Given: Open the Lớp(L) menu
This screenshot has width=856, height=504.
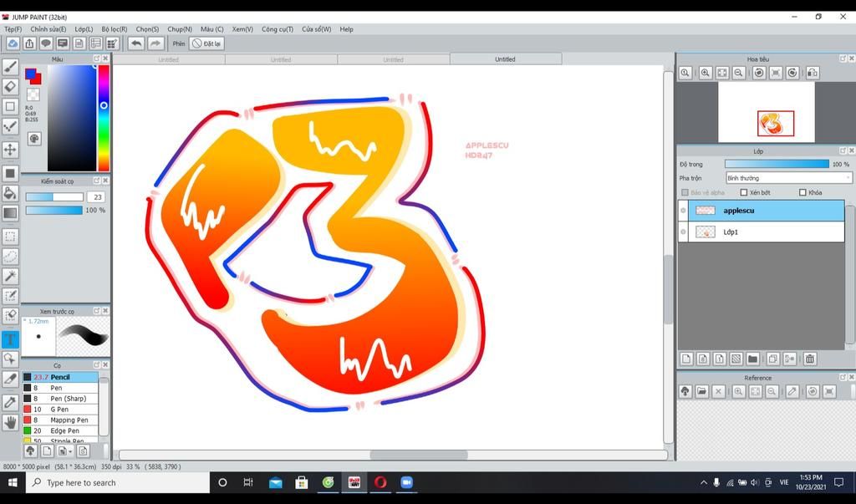Looking at the screenshot, I should (84, 29).
